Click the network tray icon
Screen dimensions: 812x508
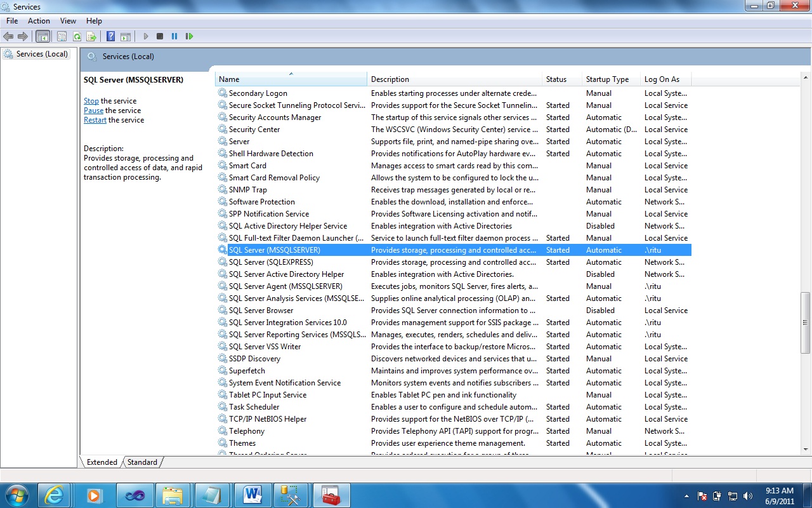pyautogui.click(x=733, y=496)
